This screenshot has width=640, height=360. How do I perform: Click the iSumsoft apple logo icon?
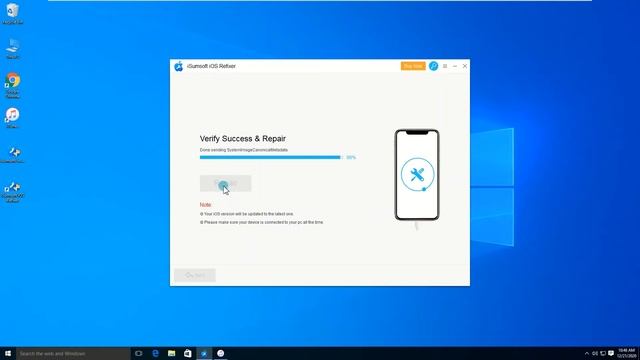click(x=179, y=66)
